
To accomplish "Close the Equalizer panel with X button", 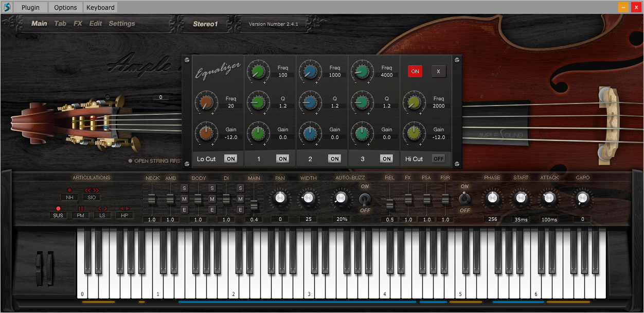I will (439, 72).
